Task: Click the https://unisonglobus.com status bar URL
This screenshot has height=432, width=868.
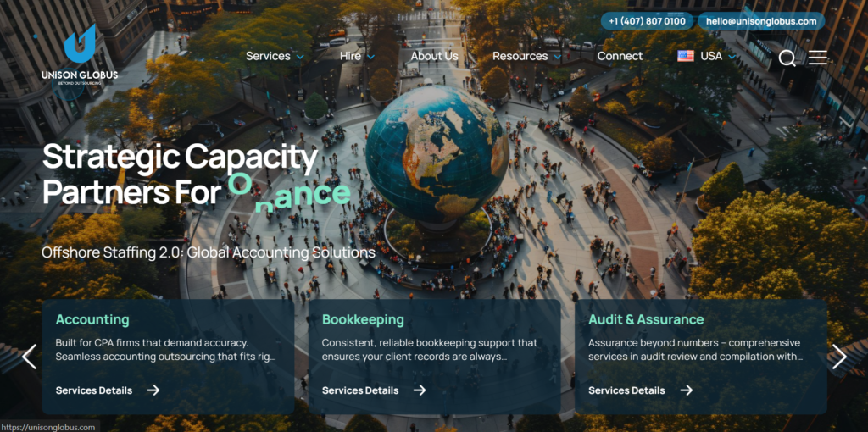Action: (x=48, y=427)
